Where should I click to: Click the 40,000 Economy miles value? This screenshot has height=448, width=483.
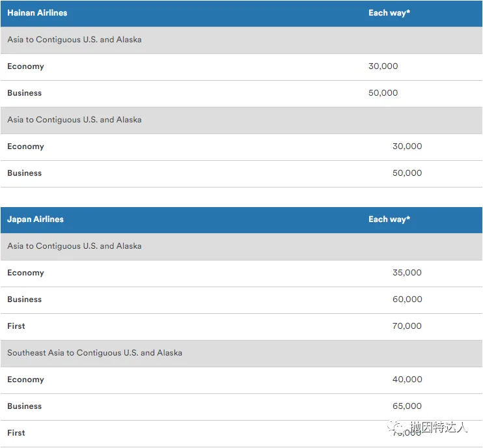407,380
